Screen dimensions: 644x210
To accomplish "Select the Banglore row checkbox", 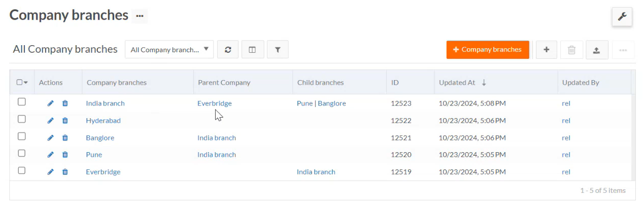I will point(22,136).
